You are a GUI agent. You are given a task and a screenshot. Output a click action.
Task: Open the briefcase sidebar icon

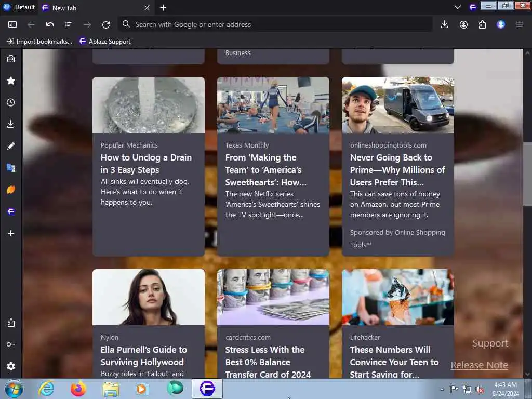point(11,59)
